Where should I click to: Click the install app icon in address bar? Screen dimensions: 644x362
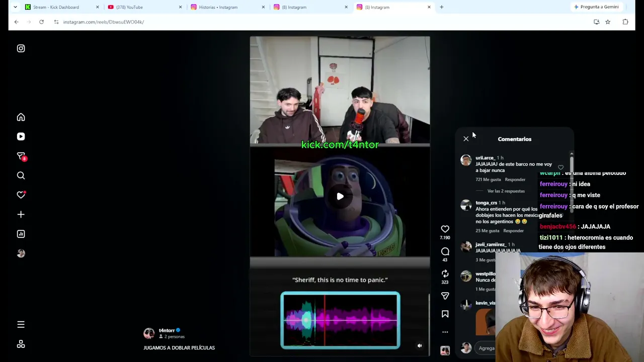[x=596, y=22]
